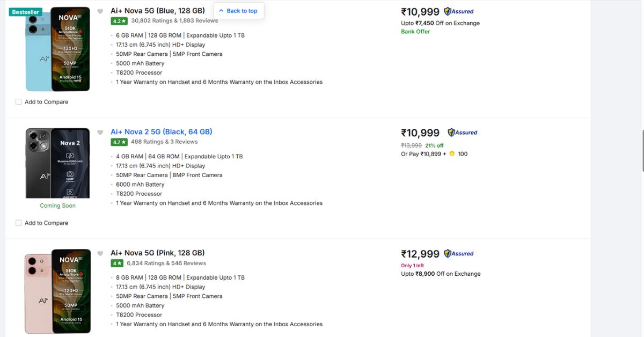The image size is (644, 337).
Task: Open Ai+ Nova 5G (Blue, 128 GB) title link
Action: [158, 11]
